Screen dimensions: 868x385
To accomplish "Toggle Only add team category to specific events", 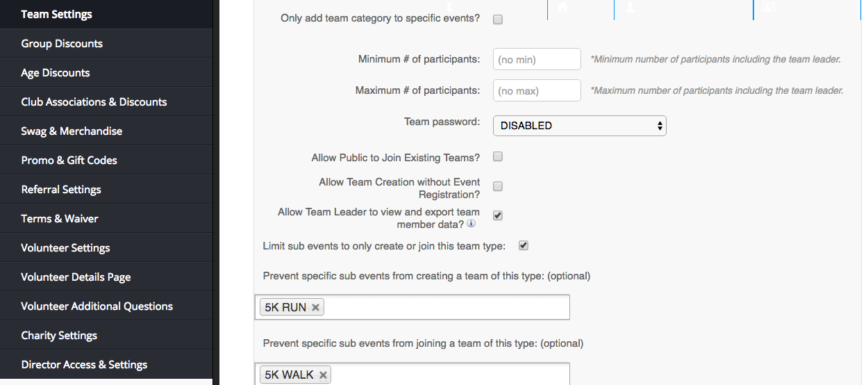I will [498, 19].
